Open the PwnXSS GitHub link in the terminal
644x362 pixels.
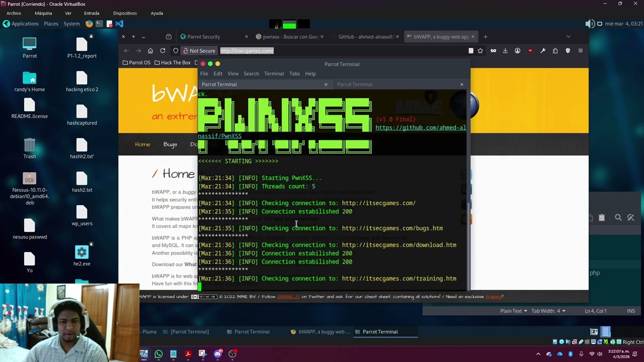tap(421, 128)
